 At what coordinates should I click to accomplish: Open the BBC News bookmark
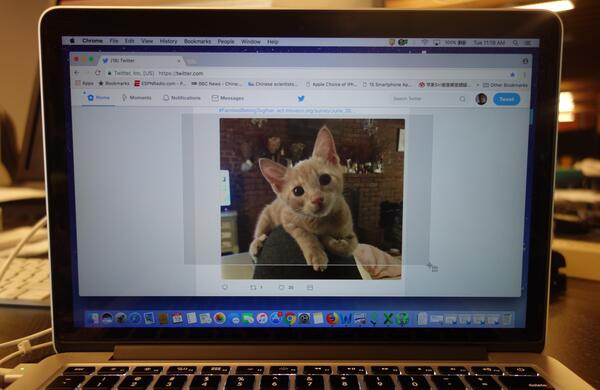tap(216, 83)
